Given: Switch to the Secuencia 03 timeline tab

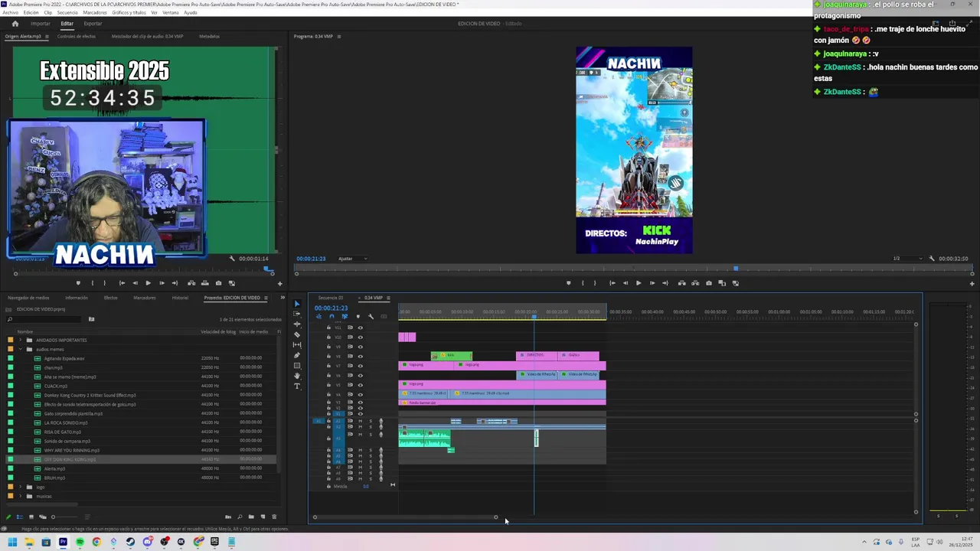Looking at the screenshot, I should point(331,298).
